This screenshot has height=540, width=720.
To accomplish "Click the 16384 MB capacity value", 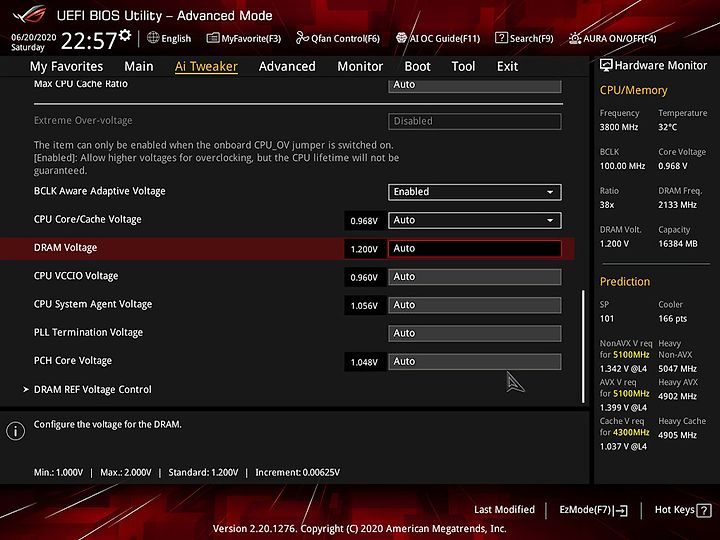I will click(678, 244).
